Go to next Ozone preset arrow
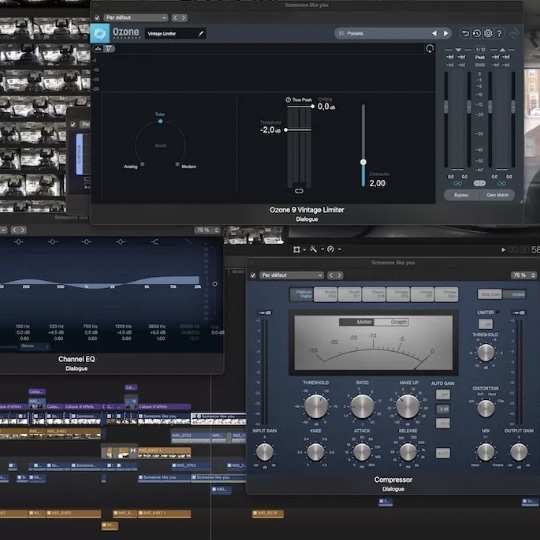The image size is (540, 540). coord(446,33)
